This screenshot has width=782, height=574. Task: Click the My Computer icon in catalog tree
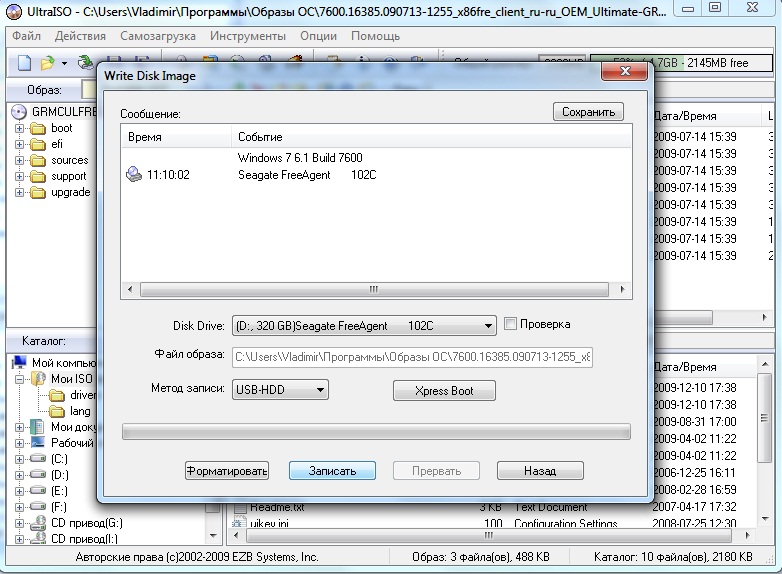click(19, 363)
